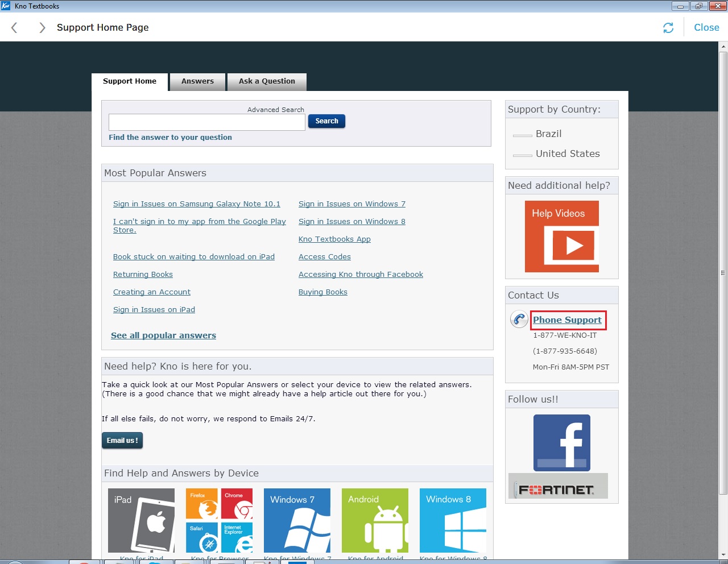Click the vertical scrollbar thumb
Image resolution: width=728 pixels, height=564 pixels.
(723, 273)
